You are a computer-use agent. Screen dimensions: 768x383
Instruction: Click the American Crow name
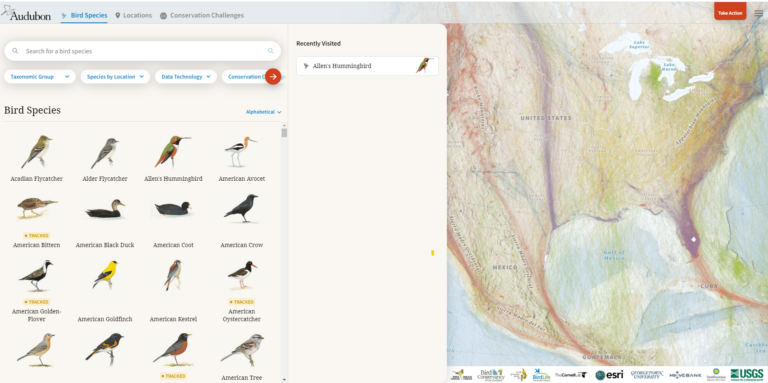[241, 245]
